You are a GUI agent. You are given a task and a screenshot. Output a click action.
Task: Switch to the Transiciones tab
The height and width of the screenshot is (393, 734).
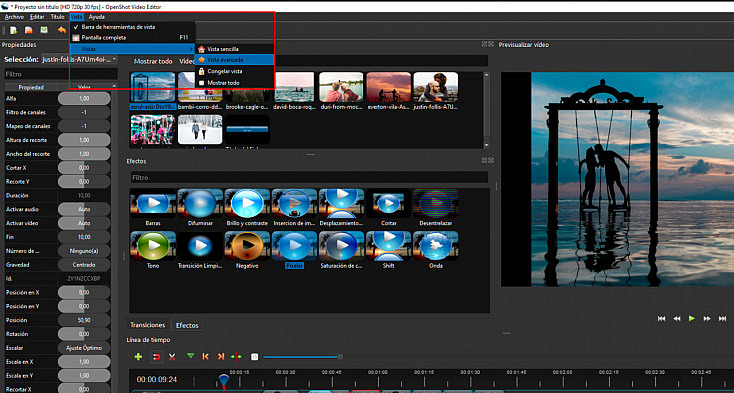(147, 325)
